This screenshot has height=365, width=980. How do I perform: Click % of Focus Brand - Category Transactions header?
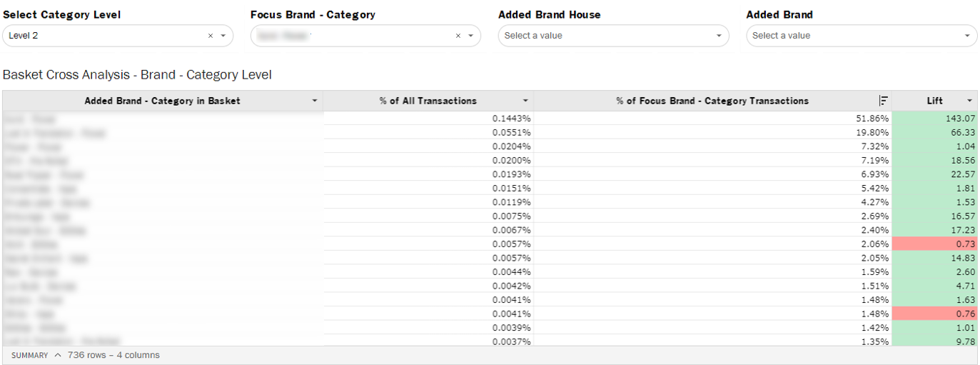tap(712, 101)
